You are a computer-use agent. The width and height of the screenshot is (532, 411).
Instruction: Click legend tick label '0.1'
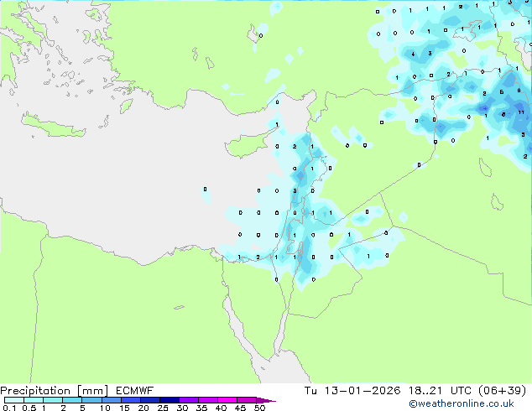pyautogui.click(x=9, y=408)
